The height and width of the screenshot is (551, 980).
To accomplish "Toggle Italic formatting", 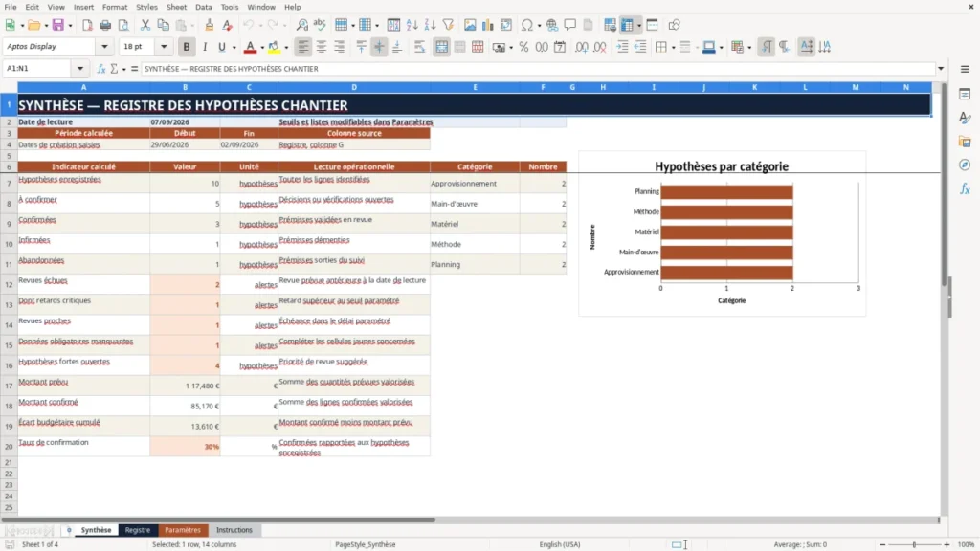I will coord(205,47).
